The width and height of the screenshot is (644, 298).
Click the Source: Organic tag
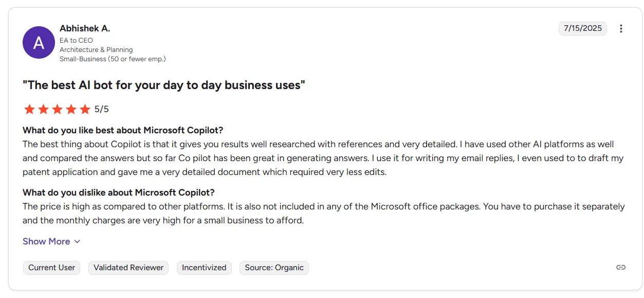(x=274, y=268)
